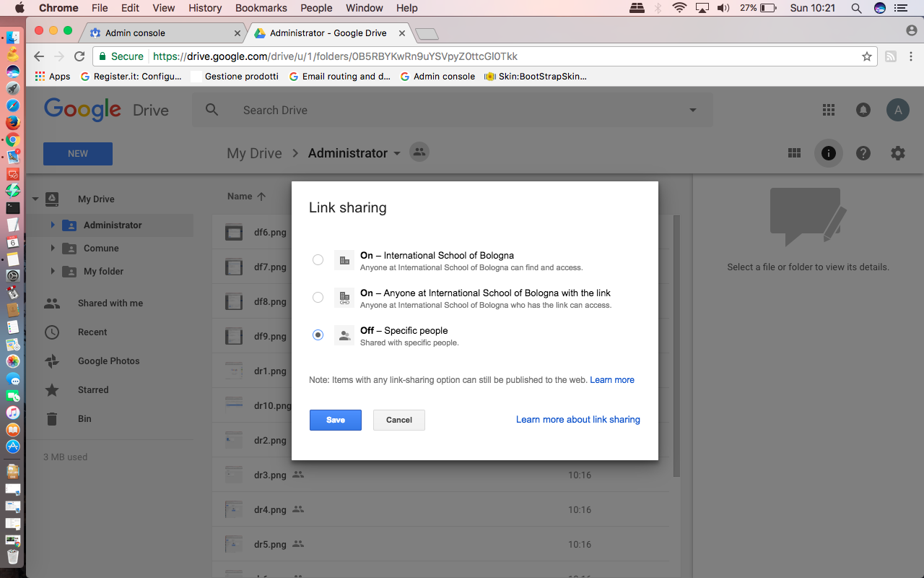This screenshot has width=924, height=578.
Task: Open the help question mark icon
Action: click(x=863, y=153)
